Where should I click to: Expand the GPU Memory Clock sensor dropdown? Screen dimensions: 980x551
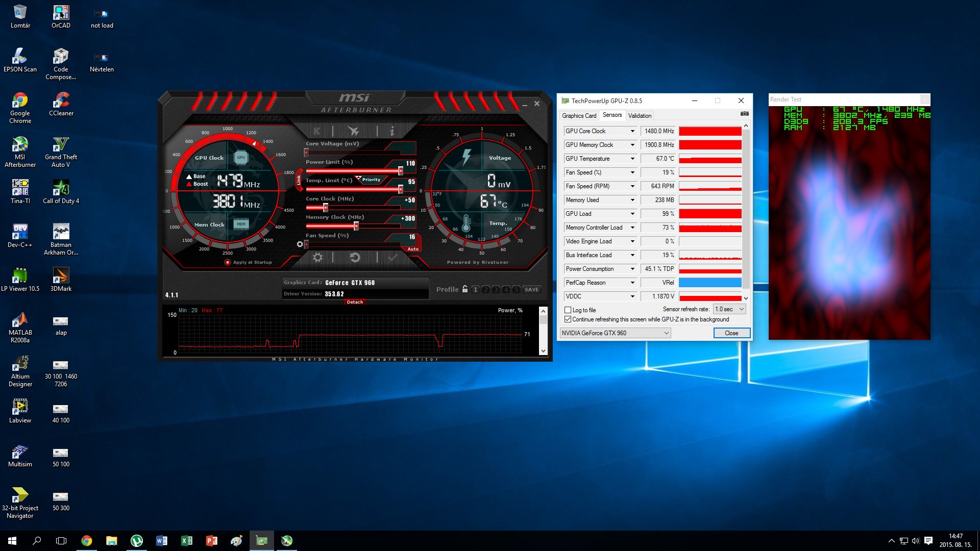click(632, 145)
